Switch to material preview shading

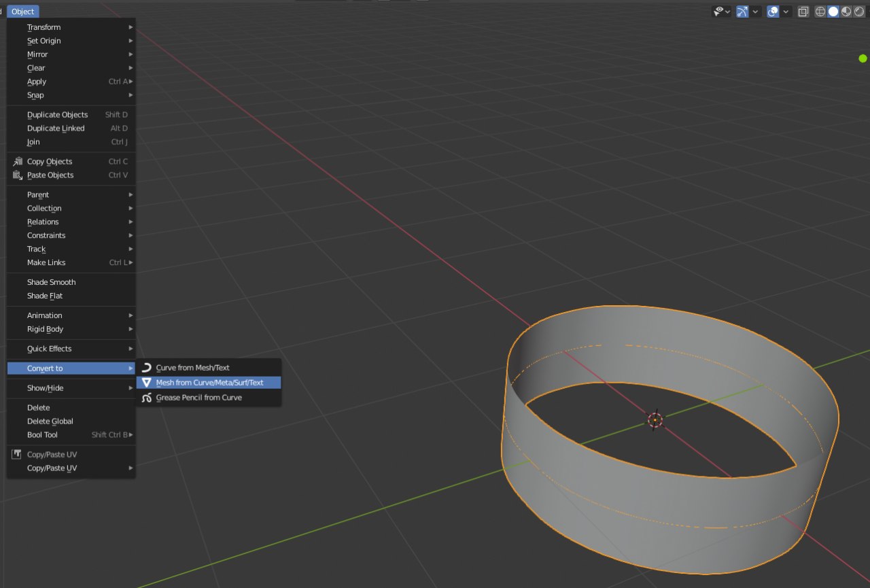(x=846, y=12)
